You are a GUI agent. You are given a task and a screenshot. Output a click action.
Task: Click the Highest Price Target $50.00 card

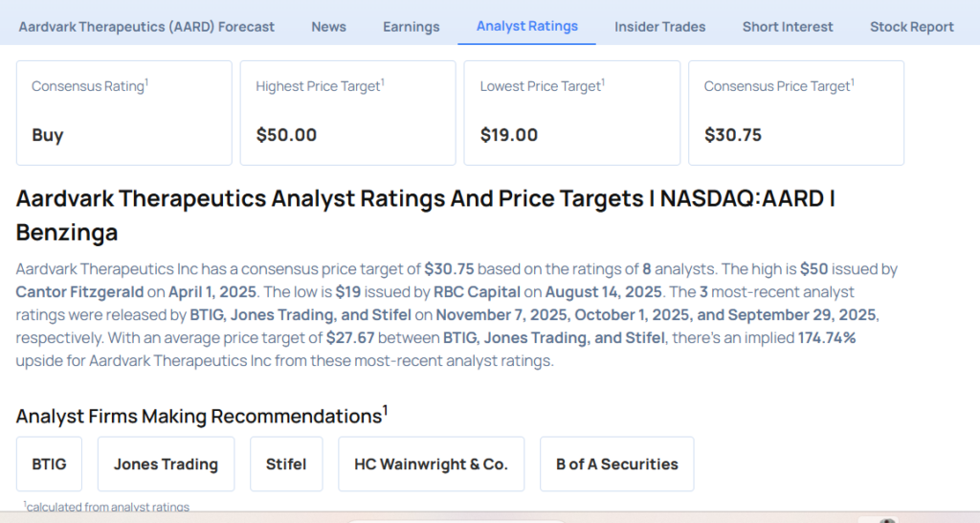click(347, 112)
